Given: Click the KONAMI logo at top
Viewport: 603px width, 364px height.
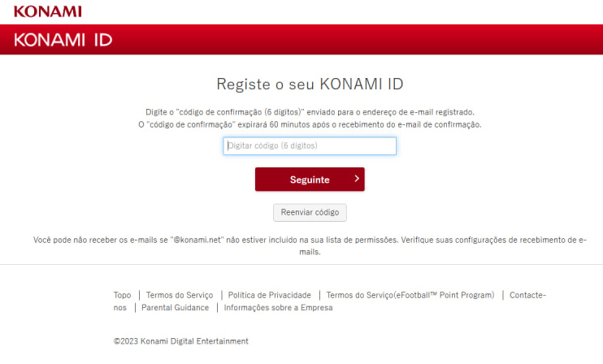Looking at the screenshot, I should click(x=48, y=11).
